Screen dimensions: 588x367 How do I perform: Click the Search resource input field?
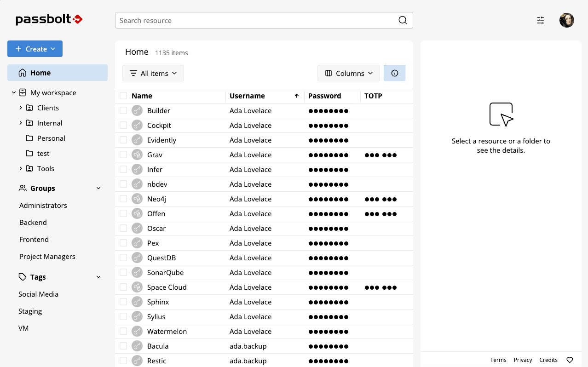pos(264,20)
